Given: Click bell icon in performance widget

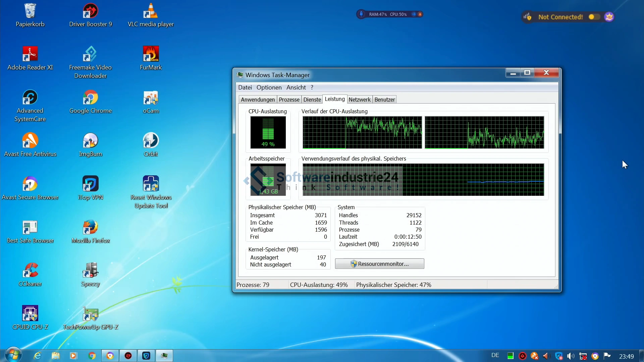Looking at the screenshot, I should pos(420,14).
